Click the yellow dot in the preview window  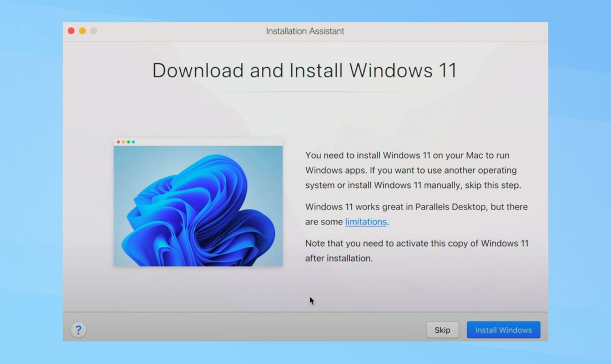pyautogui.click(x=124, y=142)
